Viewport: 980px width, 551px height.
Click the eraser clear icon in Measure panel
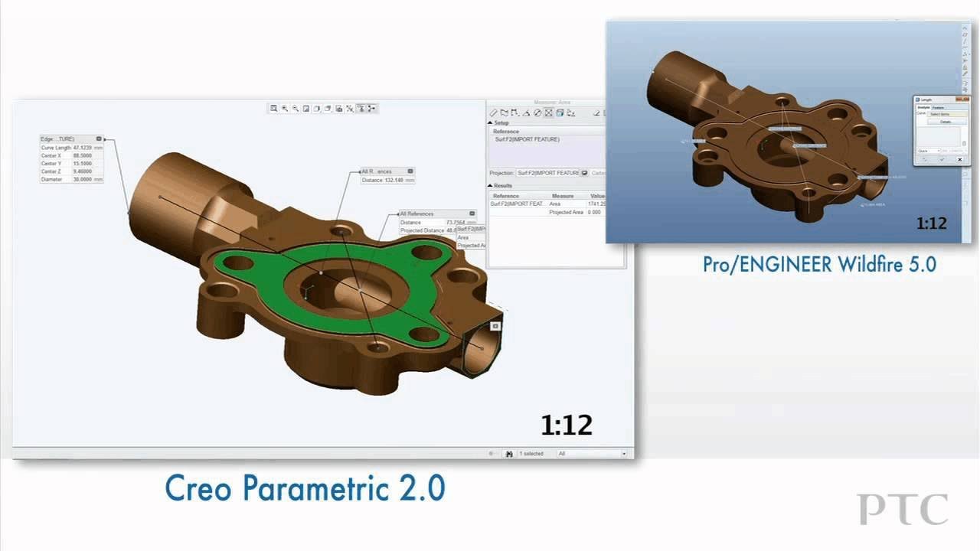click(x=596, y=112)
